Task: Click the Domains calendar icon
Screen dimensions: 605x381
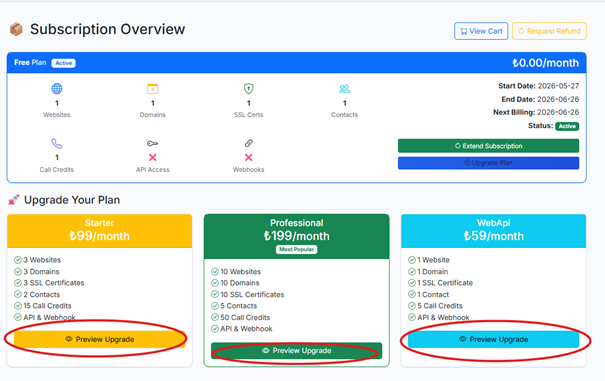Action: click(152, 89)
